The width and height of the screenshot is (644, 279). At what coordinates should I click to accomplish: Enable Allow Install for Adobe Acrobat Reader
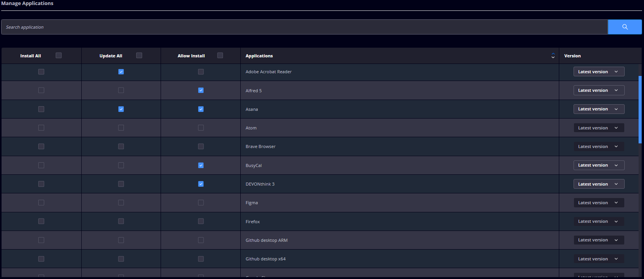pos(201,72)
